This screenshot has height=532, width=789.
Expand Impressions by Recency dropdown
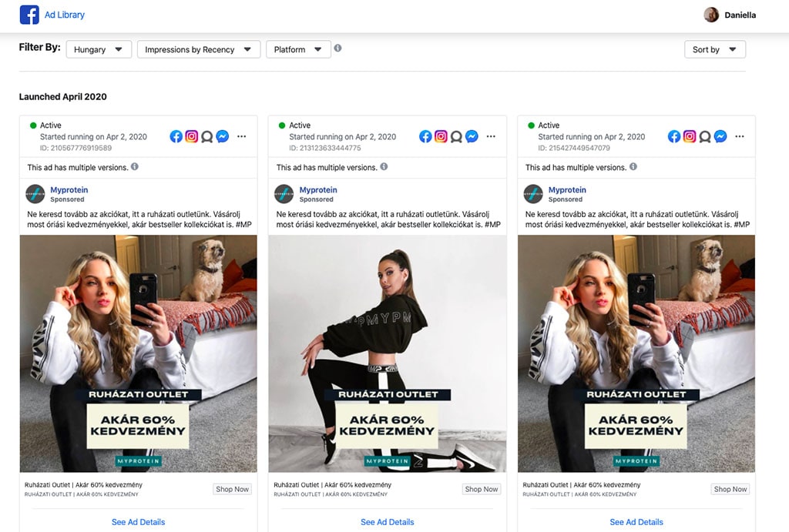(x=199, y=49)
